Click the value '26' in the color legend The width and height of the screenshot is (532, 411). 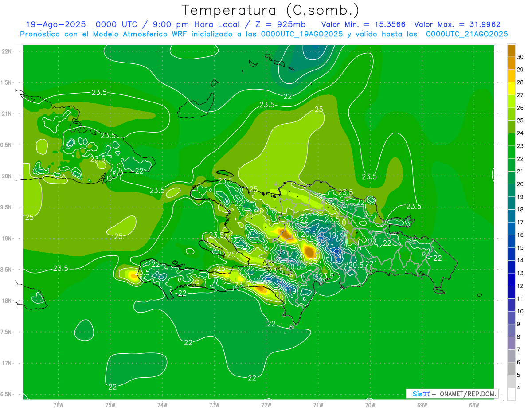(x=520, y=108)
